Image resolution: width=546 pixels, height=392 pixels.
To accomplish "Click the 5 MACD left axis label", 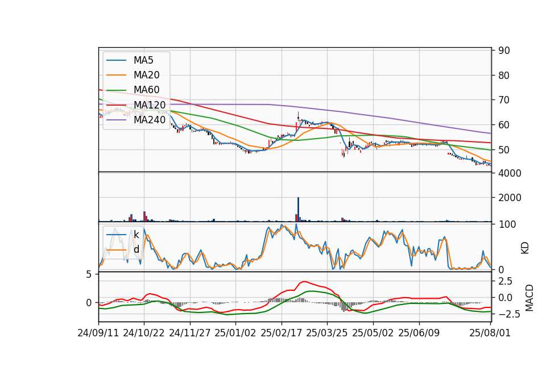I will coord(89,275).
